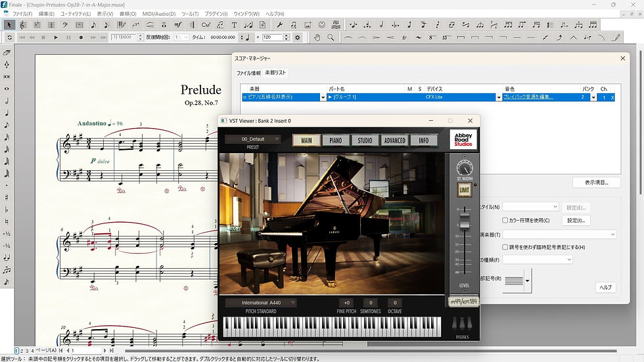Select the Half note duration in side palette
The image size is (644, 362).
(x=7, y=101)
